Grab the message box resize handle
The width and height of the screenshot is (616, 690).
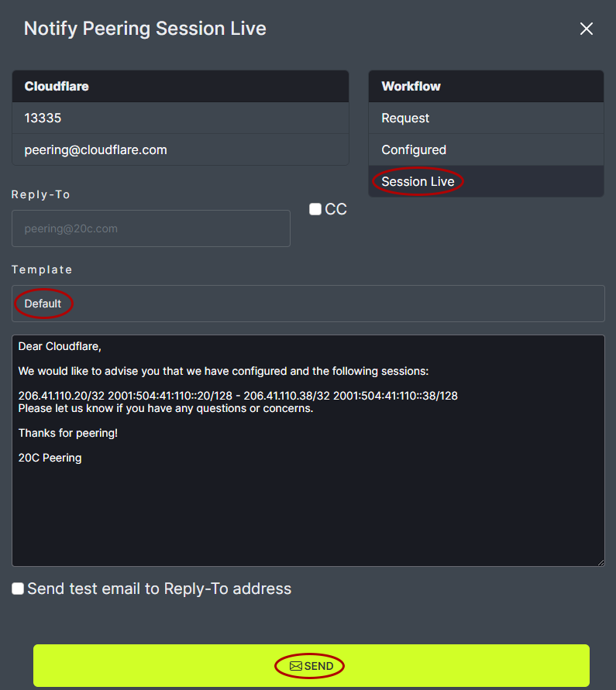pyautogui.click(x=600, y=561)
